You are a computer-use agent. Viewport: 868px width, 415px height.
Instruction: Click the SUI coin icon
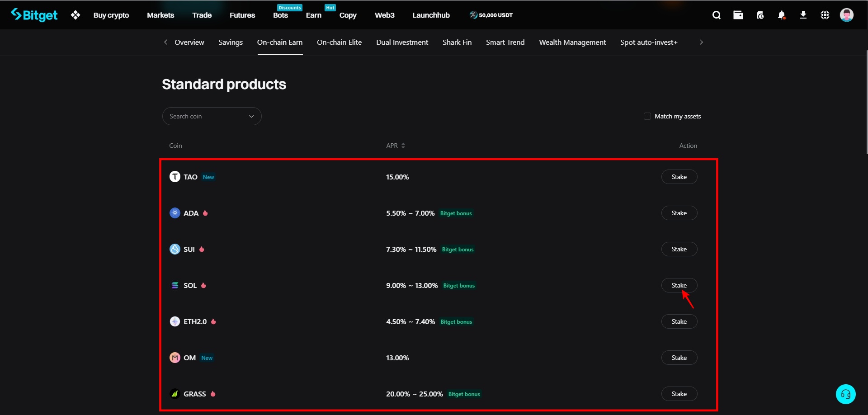coord(175,249)
